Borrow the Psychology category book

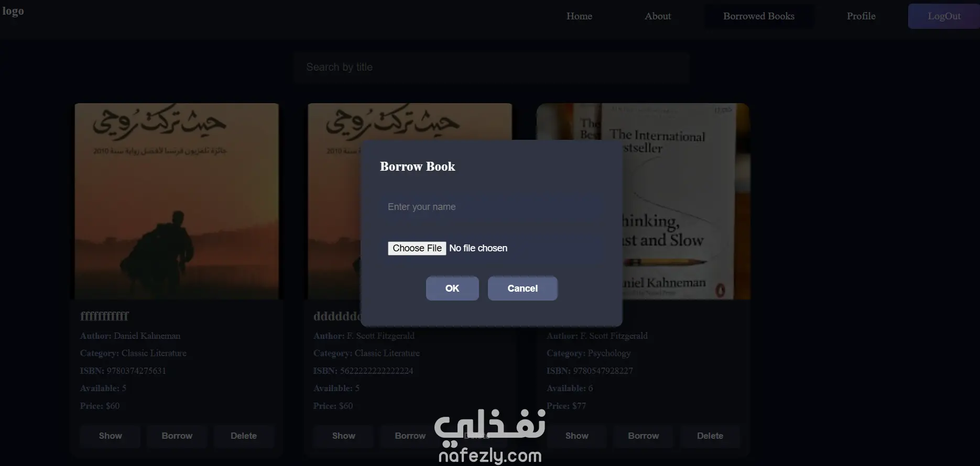[x=644, y=436]
